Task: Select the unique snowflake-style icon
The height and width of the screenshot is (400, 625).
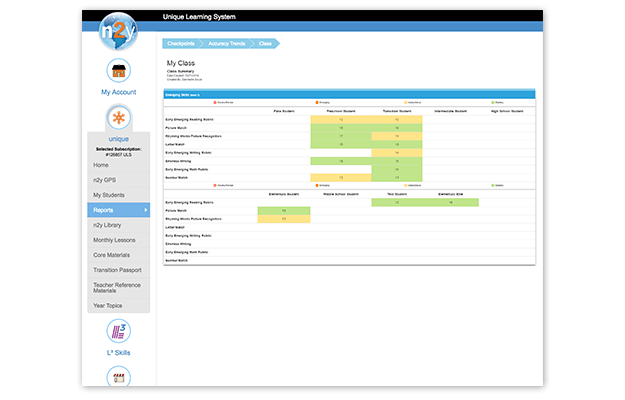Action: pos(118,118)
